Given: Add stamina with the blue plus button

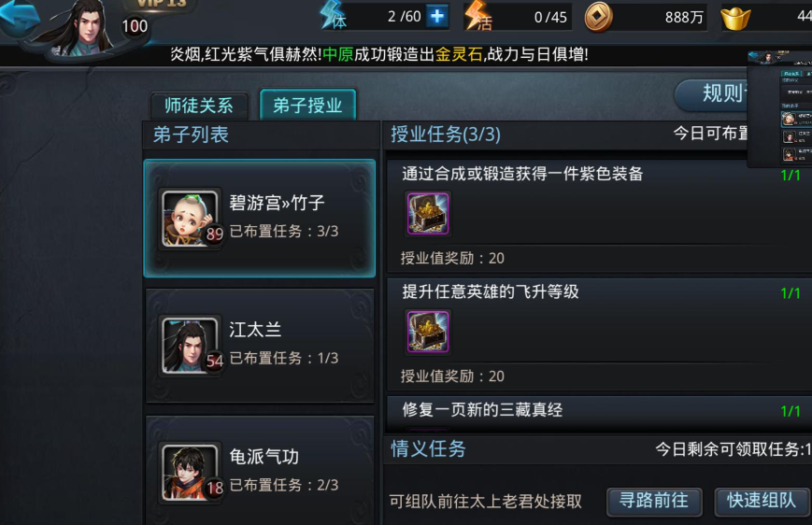Looking at the screenshot, I should [437, 16].
